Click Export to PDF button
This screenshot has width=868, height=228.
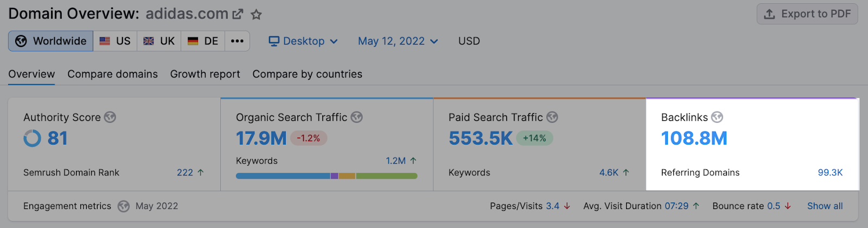click(807, 14)
